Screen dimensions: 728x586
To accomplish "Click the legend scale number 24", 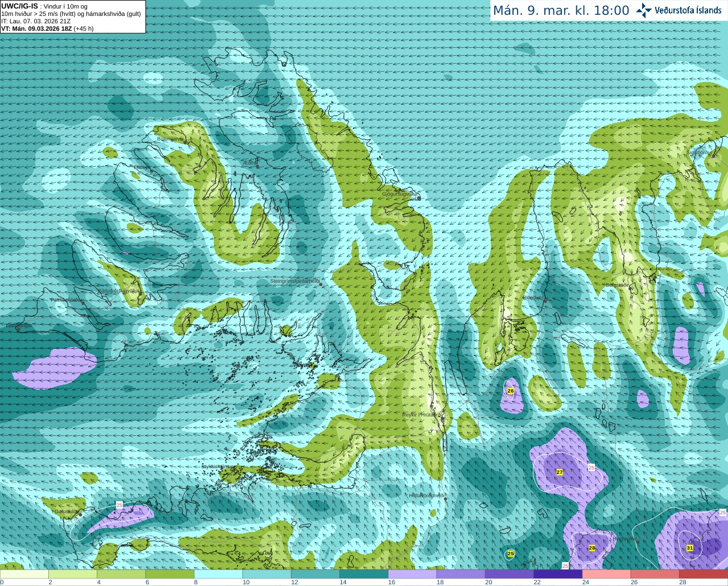I will (x=586, y=582).
